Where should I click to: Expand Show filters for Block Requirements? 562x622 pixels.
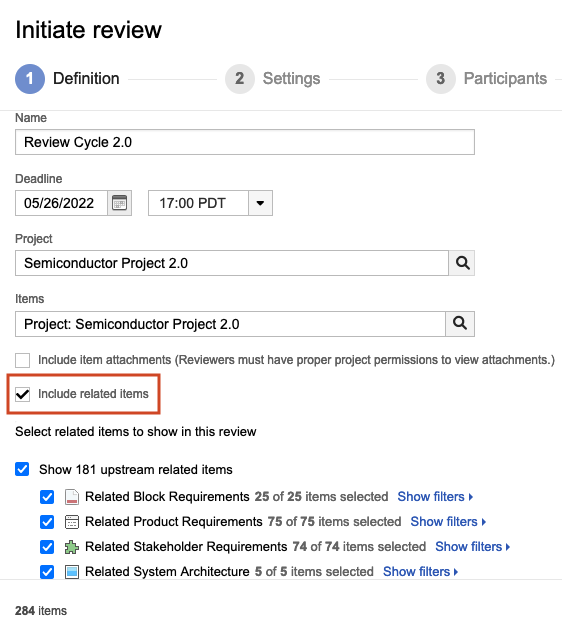click(435, 497)
